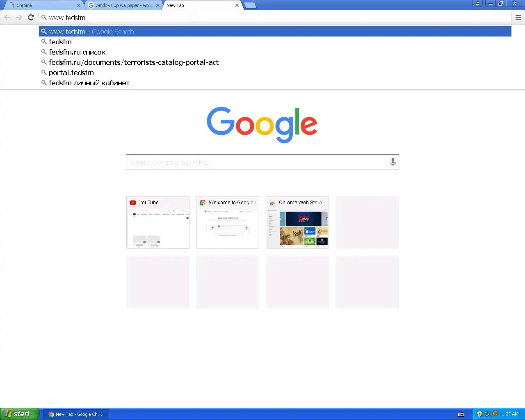
Task: Click the voice search microphone icon
Action: (x=393, y=162)
